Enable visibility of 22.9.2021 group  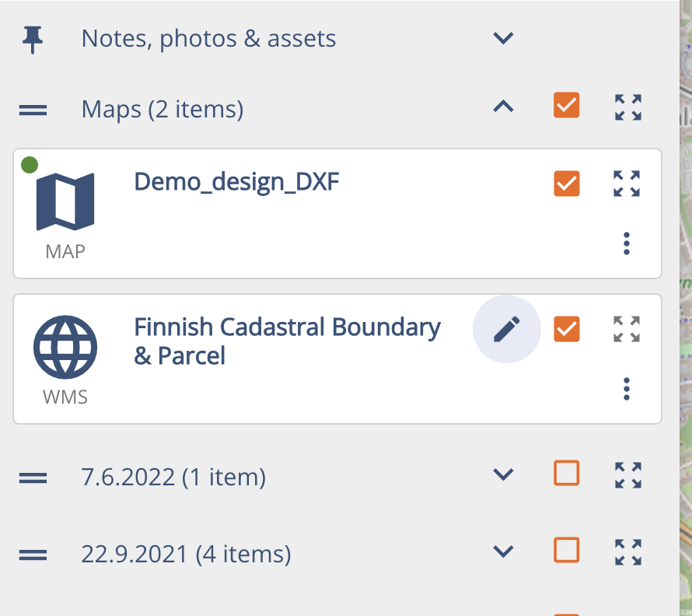click(x=567, y=550)
